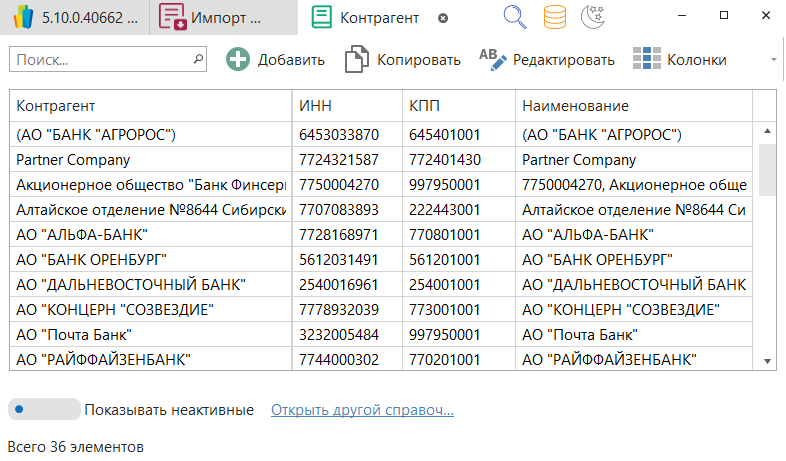Open the orange database icon
Image resolution: width=786 pixels, height=461 pixels.
pos(554,17)
